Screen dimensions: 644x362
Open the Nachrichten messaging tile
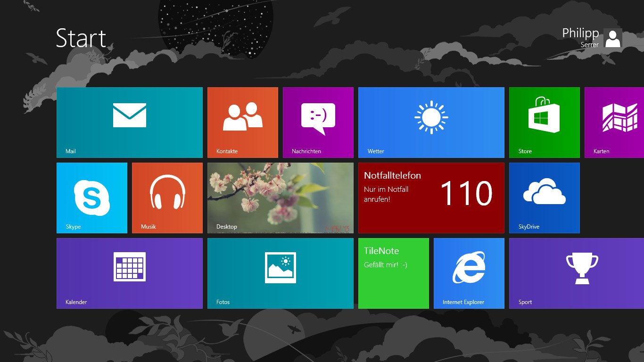[318, 123]
